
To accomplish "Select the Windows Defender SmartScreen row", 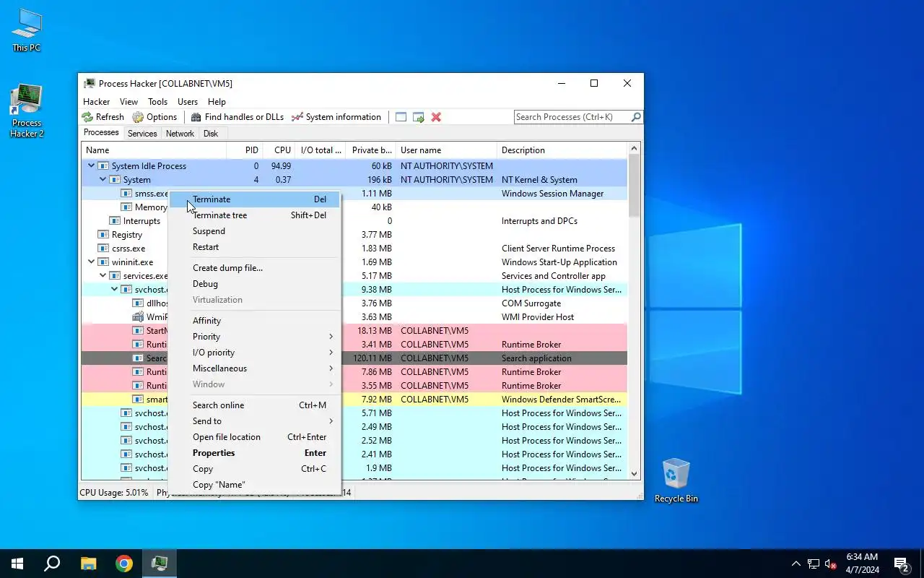I will [354, 400].
